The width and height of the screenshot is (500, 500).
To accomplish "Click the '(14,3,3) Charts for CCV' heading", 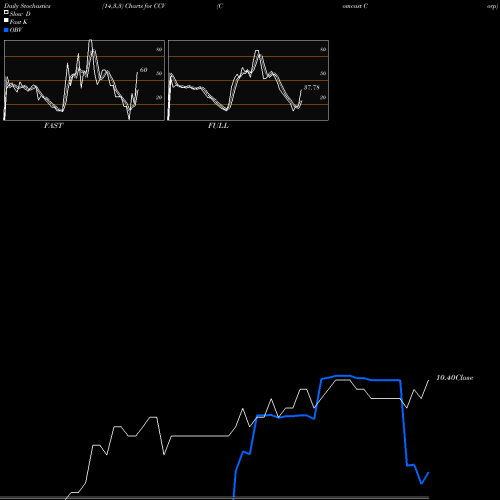I will click(x=134, y=6).
